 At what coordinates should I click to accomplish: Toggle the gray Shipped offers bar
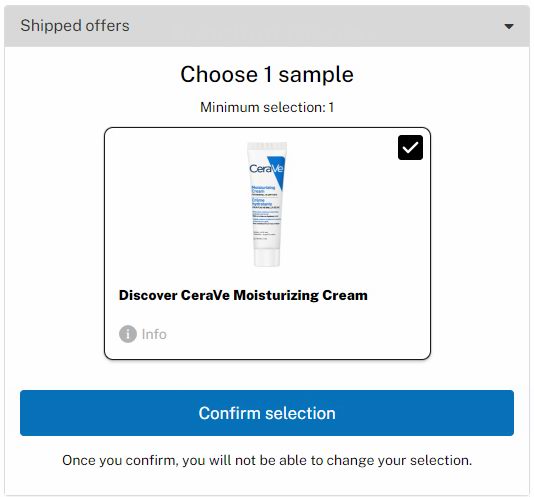coord(267,26)
